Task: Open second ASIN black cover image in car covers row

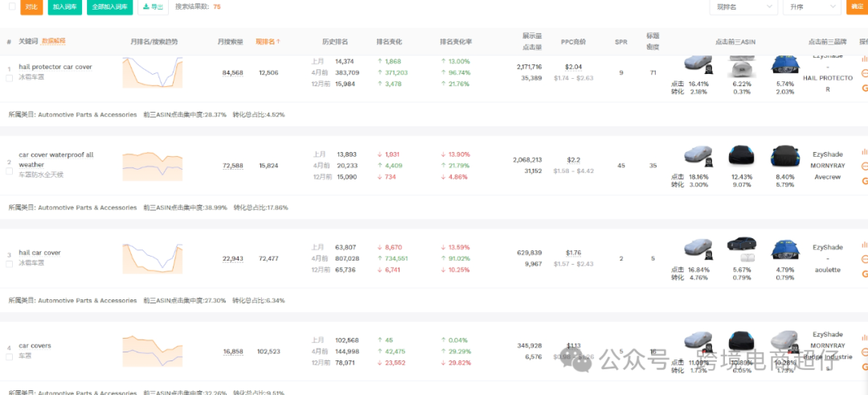Action: (741, 341)
